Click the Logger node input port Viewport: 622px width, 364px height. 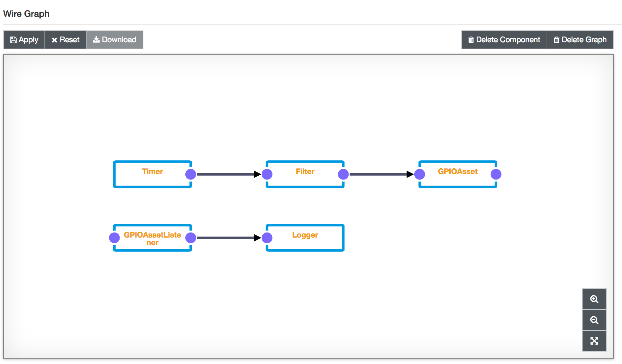(267, 238)
